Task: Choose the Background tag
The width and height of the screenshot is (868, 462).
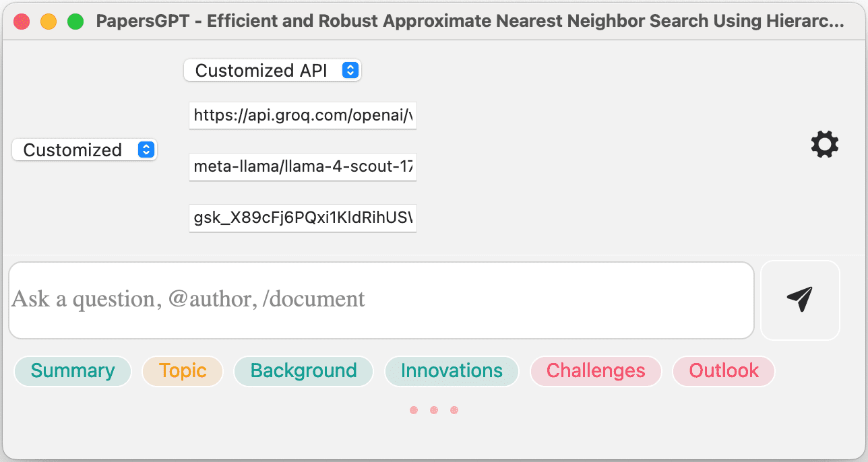Action: (x=303, y=371)
